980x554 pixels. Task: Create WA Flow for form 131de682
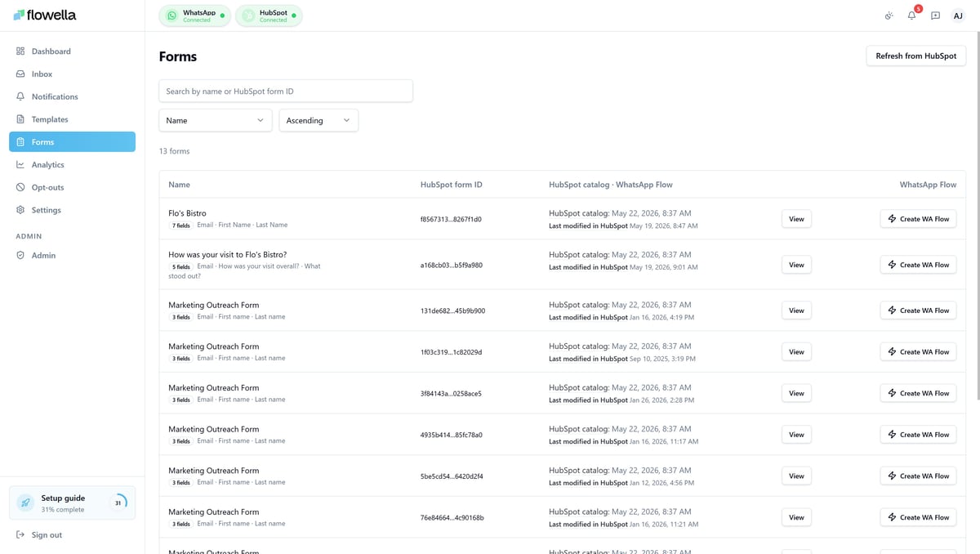tap(918, 311)
